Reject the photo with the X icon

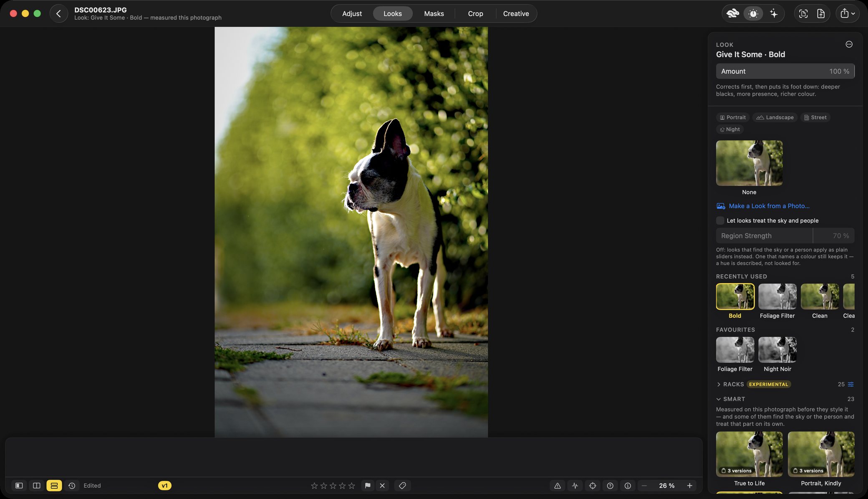(382, 486)
